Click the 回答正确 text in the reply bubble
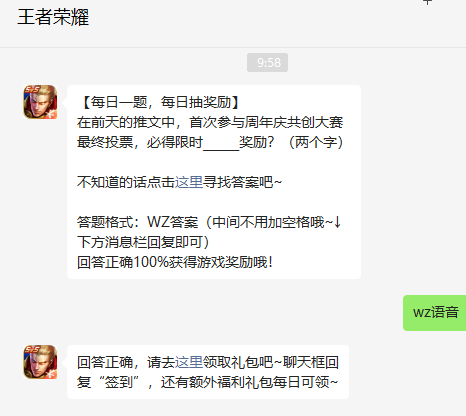This screenshot has height=416, width=466. click(105, 362)
